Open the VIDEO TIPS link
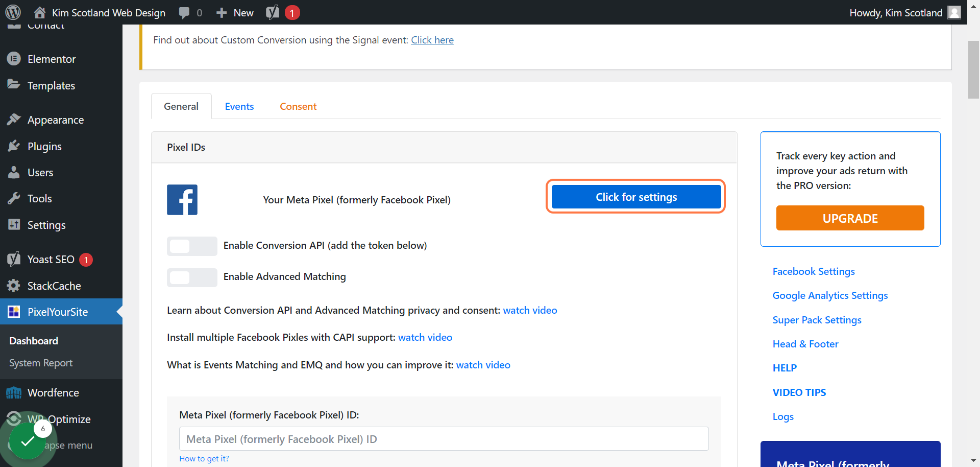This screenshot has height=467, width=980. (x=799, y=392)
